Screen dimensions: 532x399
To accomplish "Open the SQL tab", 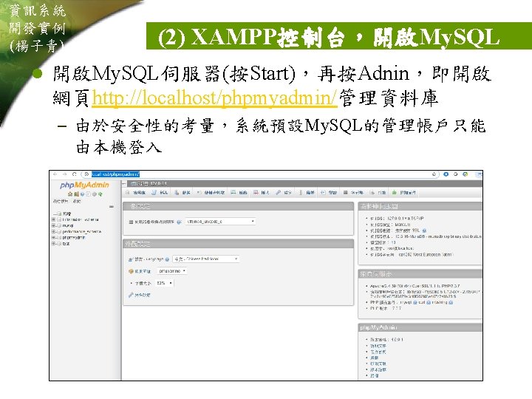I will click(x=160, y=192).
